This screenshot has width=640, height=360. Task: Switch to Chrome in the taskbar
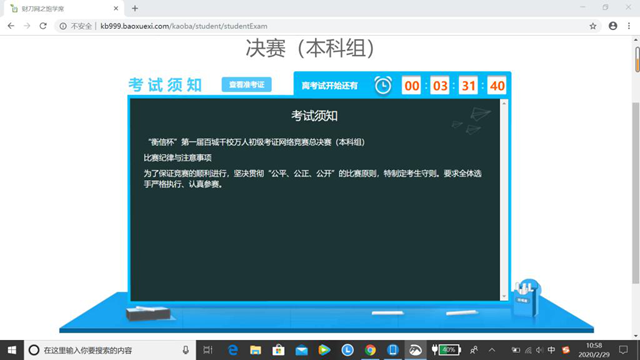(x=370, y=350)
